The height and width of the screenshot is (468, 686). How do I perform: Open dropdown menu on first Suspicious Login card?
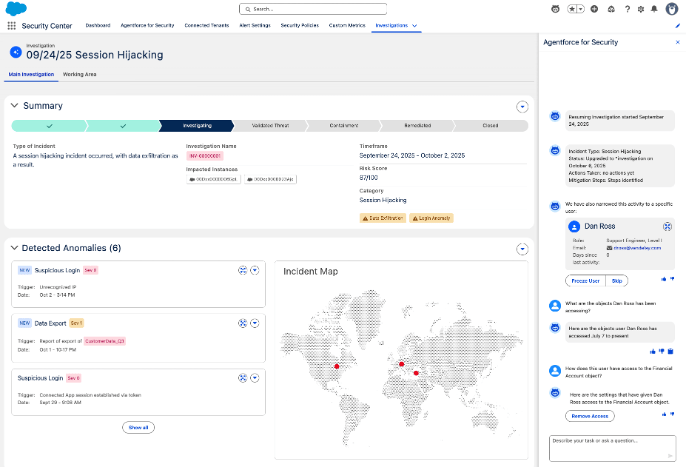[255, 270]
